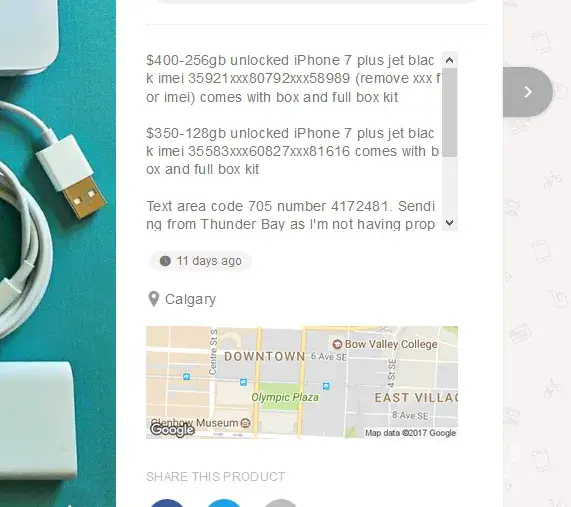Click the description box scrollbar thumb
This screenshot has height=507, width=571.
tap(450, 113)
